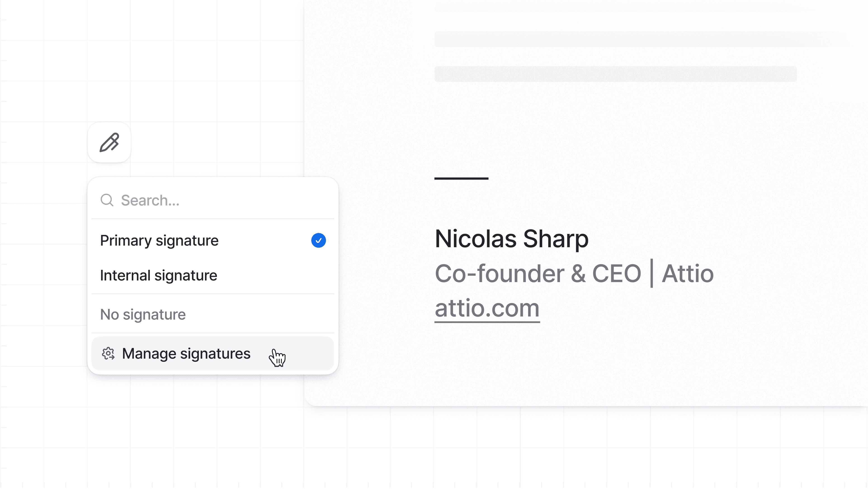Click empty space below attio.com in email card

(x=573, y=364)
